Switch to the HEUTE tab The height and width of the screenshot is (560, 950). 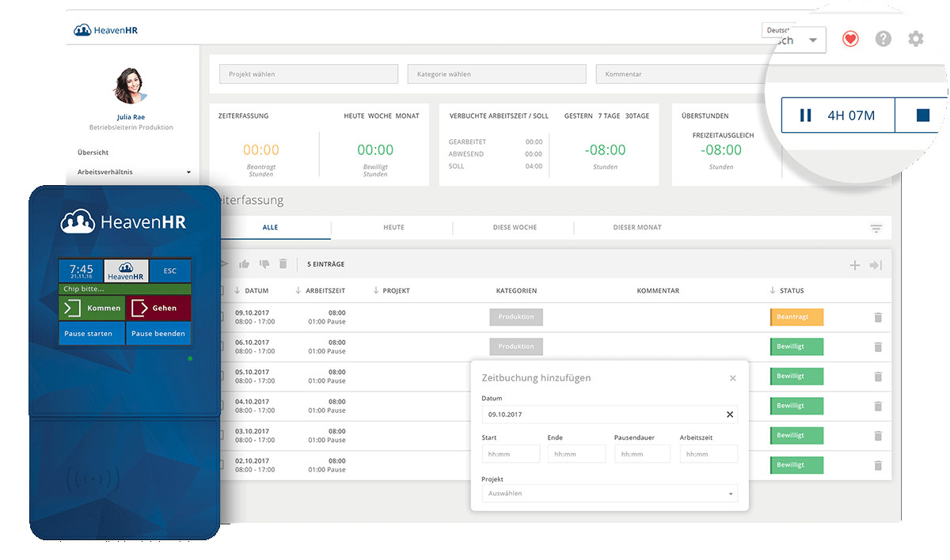[x=393, y=228]
